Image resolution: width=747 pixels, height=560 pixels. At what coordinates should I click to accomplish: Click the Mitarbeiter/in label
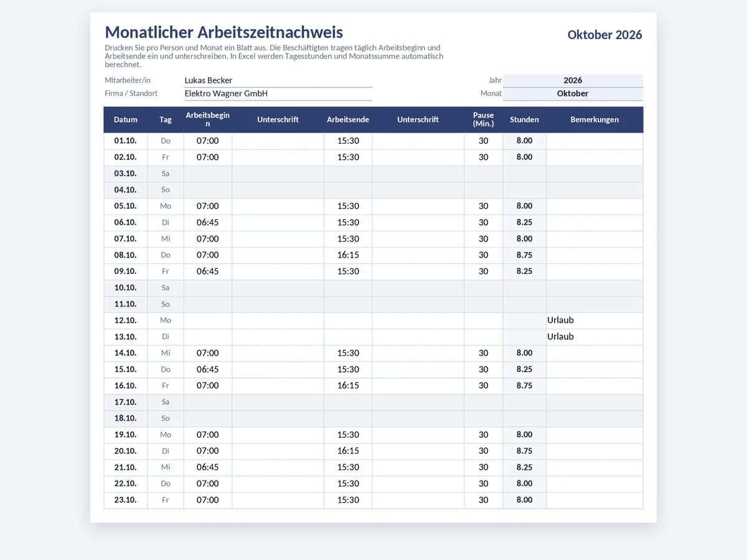pos(128,80)
